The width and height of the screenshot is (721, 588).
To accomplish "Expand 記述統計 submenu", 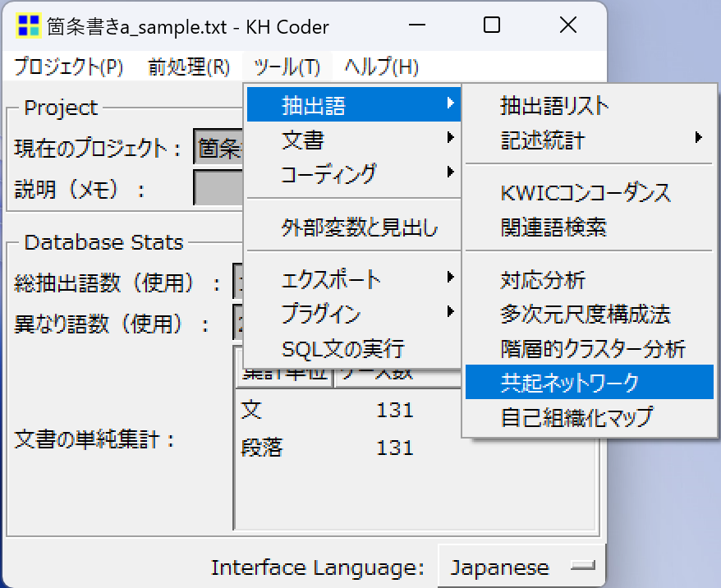I will coord(590,140).
